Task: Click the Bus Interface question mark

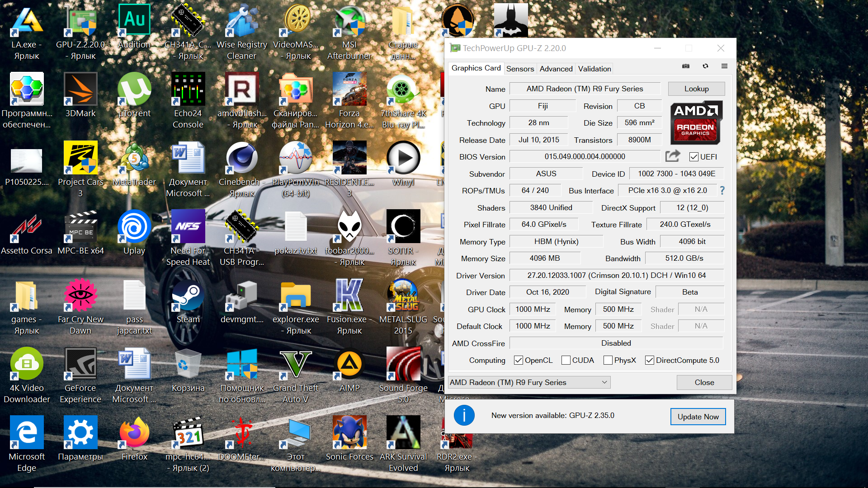Action: (x=722, y=190)
